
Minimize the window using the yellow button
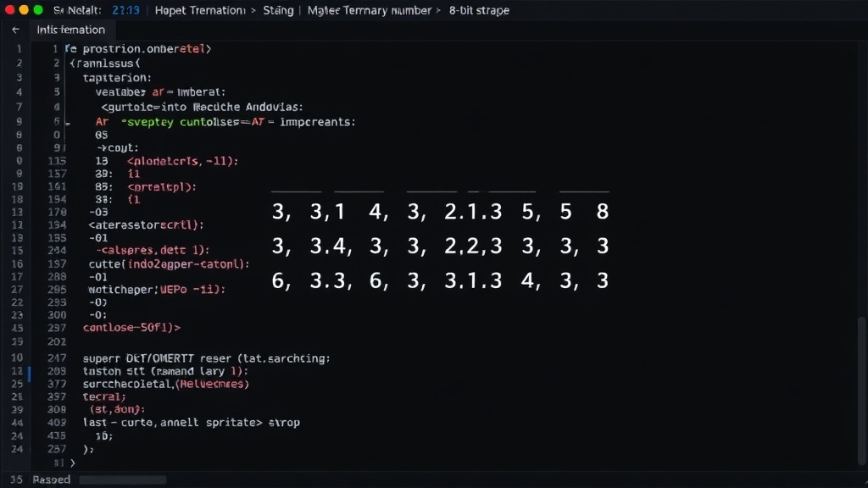[24, 10]
